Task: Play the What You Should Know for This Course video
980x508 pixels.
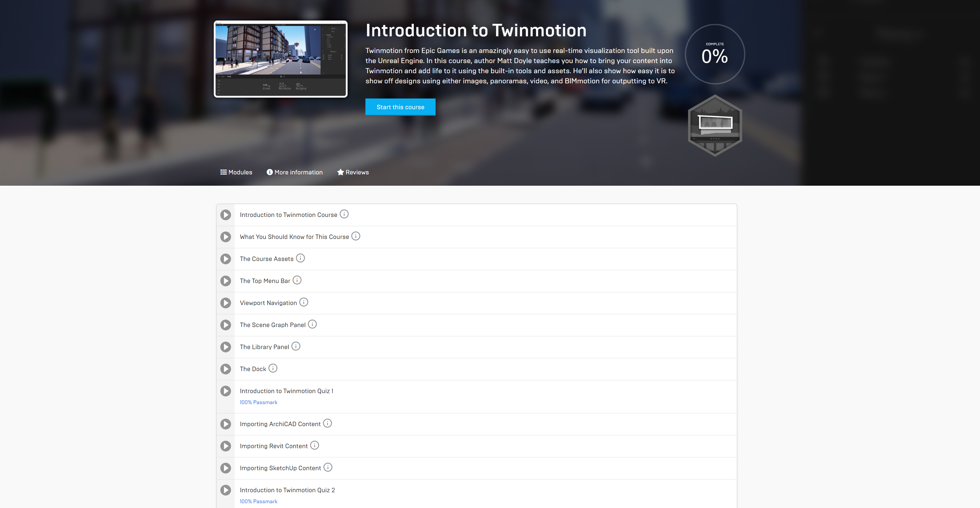Action: 226,237
